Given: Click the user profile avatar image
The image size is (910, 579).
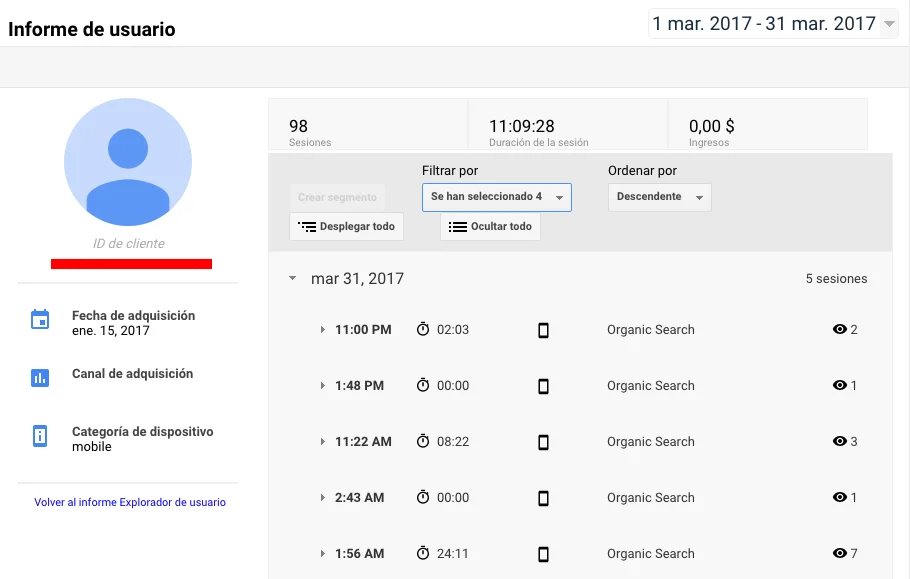Looking at the screenshot, I should (128, 162).
